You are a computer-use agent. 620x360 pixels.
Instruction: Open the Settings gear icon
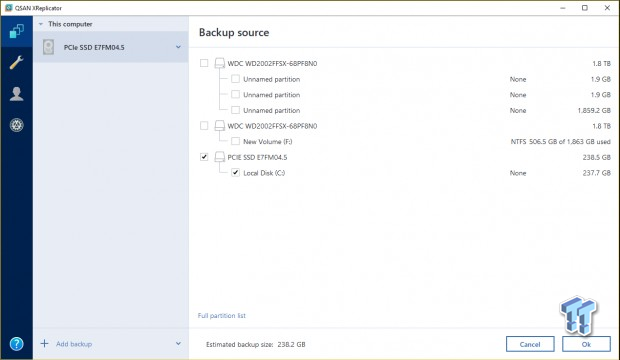(x=17, y=125)
